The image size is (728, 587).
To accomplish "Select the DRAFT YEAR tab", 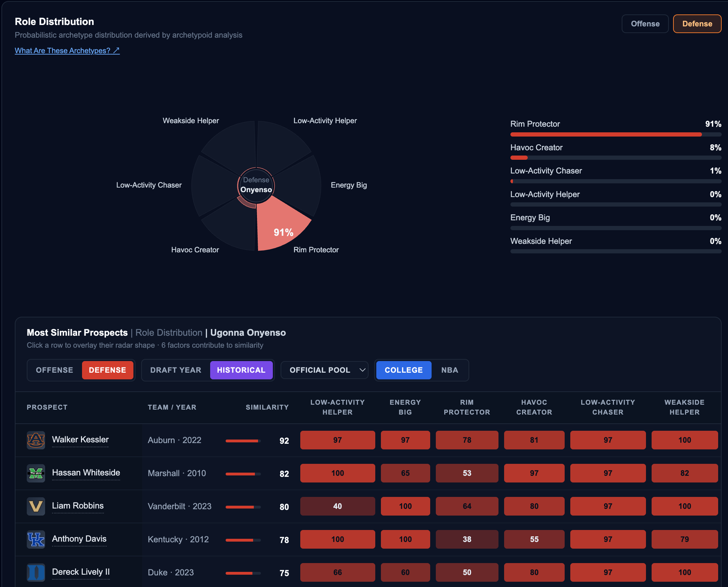I will (176, 370).
